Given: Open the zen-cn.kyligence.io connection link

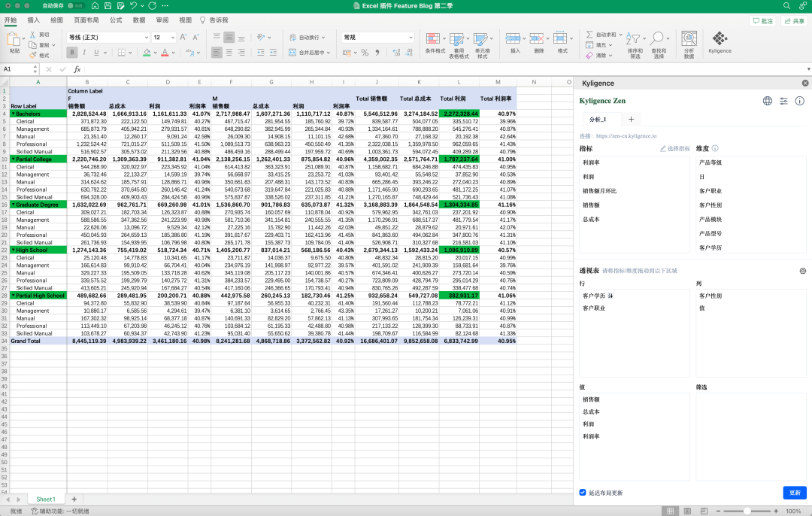Looking at the screenshot, I should pyautogui.click(x=626, y=135).
